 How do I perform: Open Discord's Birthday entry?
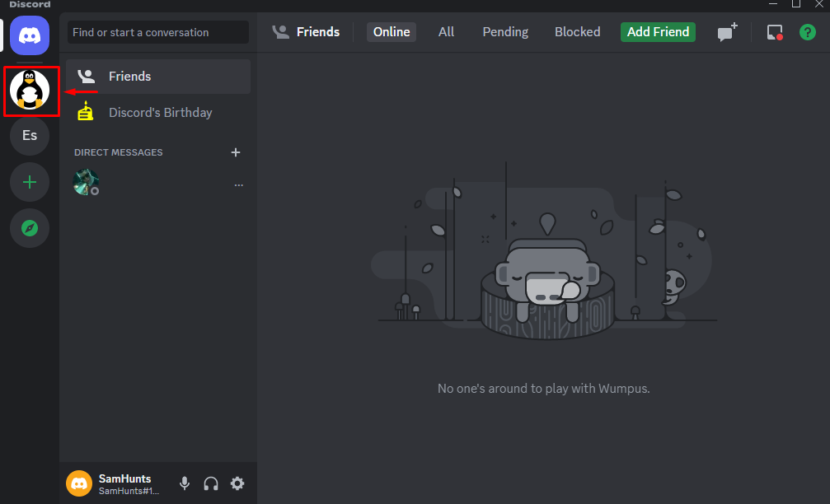(158, 113)
